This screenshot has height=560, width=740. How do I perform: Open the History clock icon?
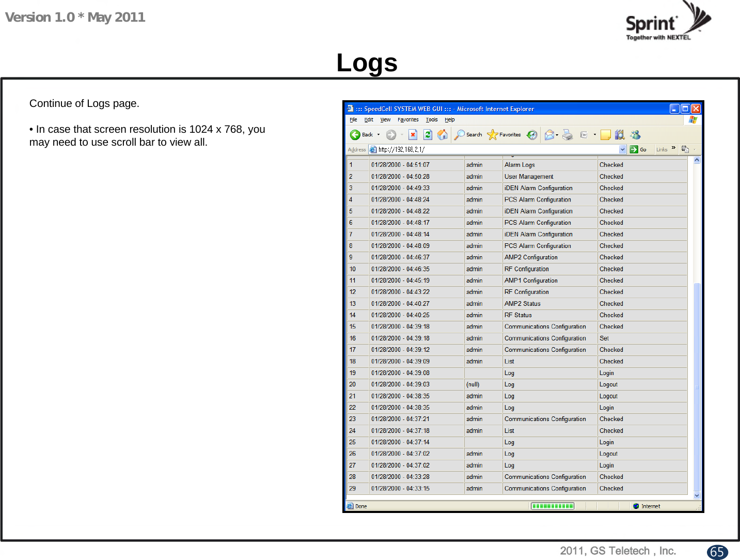click(x=532, y=135)
